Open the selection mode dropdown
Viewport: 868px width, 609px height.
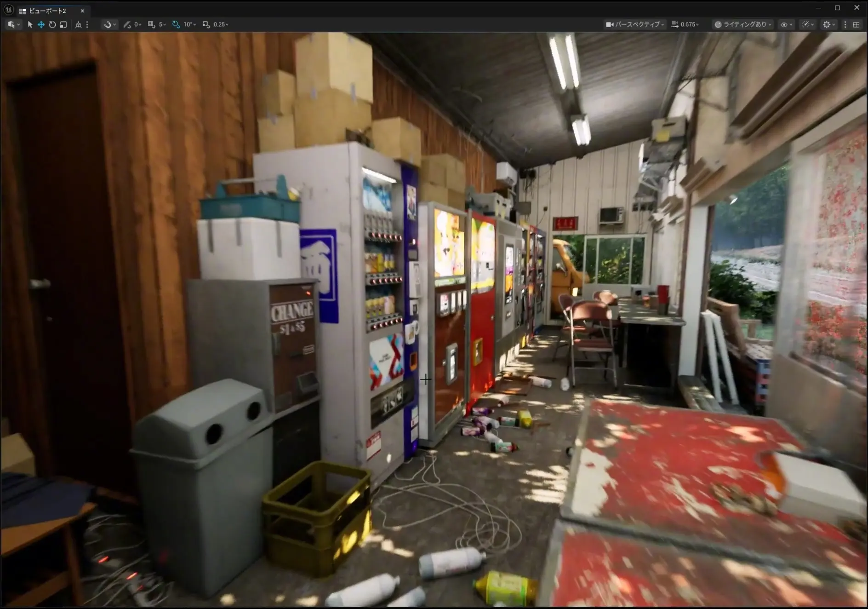[13, 24]
